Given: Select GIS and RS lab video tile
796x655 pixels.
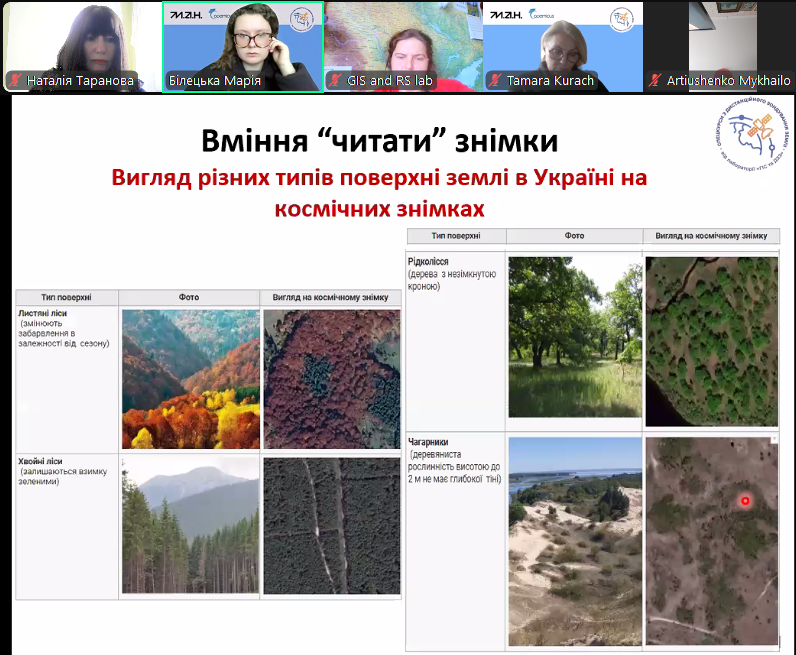Looking at the screenshot, I should pyautogui.click(x=404, y=47).
